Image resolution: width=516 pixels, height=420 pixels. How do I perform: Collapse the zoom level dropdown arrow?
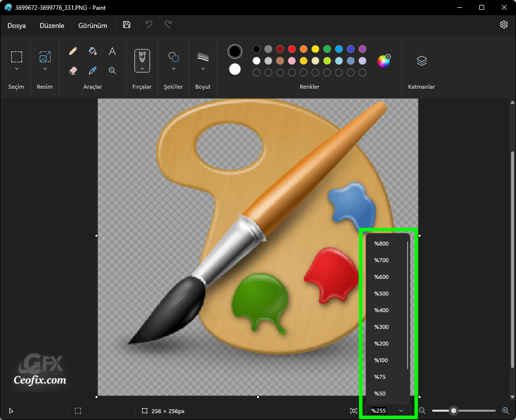click(x=401, y=411)
